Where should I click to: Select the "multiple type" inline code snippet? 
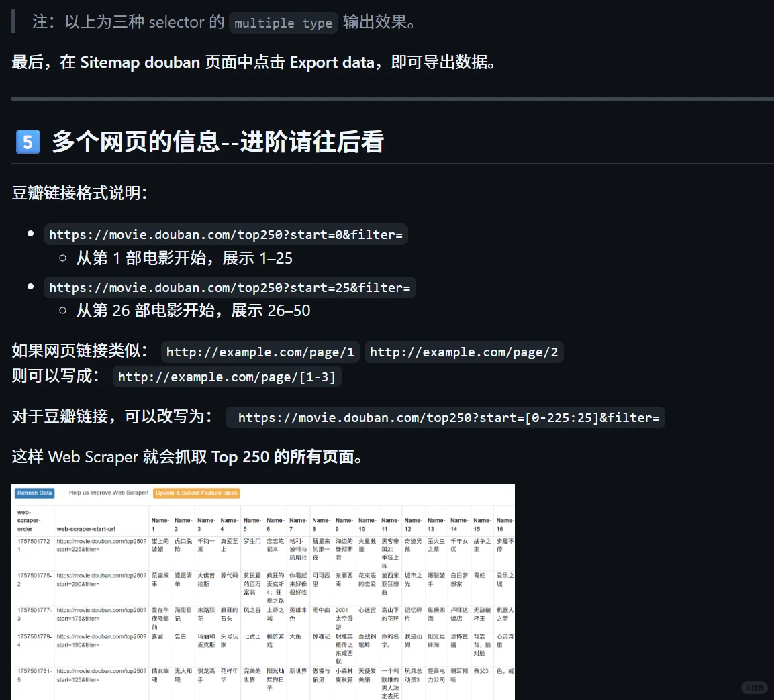pos(283,22)
